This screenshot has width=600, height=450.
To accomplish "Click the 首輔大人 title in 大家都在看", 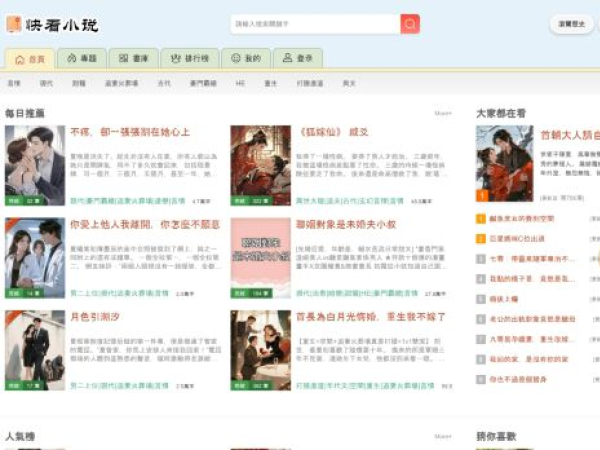I will pyautogui.click(x=570, y=135).
